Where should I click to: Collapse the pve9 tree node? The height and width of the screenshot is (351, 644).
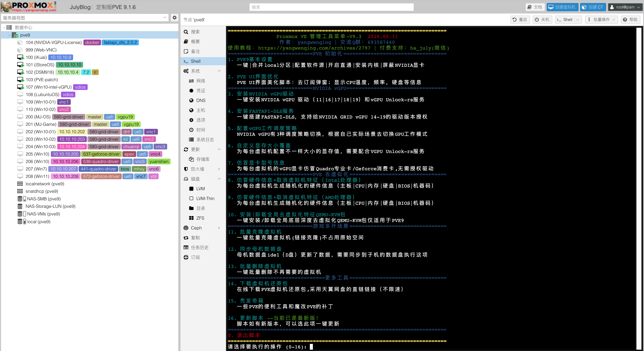9,35
